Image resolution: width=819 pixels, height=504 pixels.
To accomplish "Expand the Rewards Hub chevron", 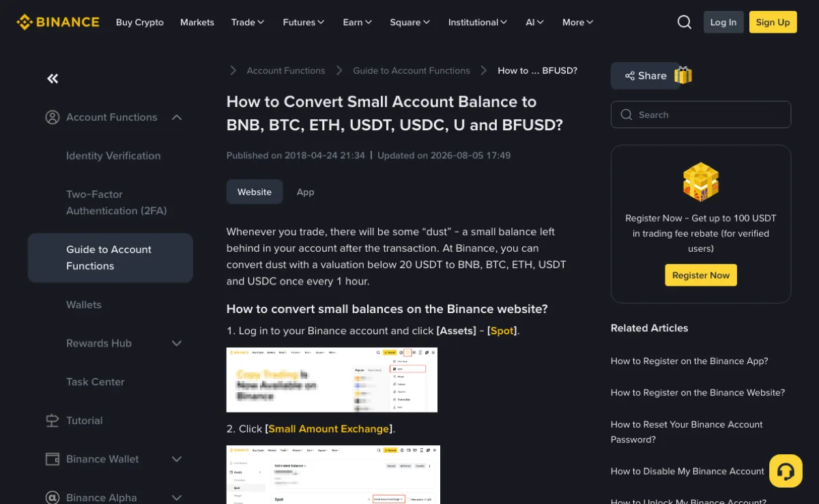I will pos(177,343).
